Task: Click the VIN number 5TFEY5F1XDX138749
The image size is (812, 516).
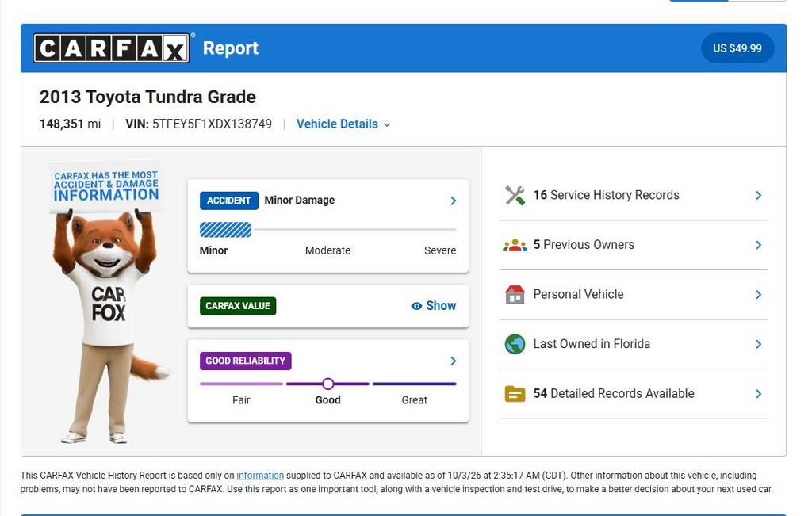Action: coord(212,124)
